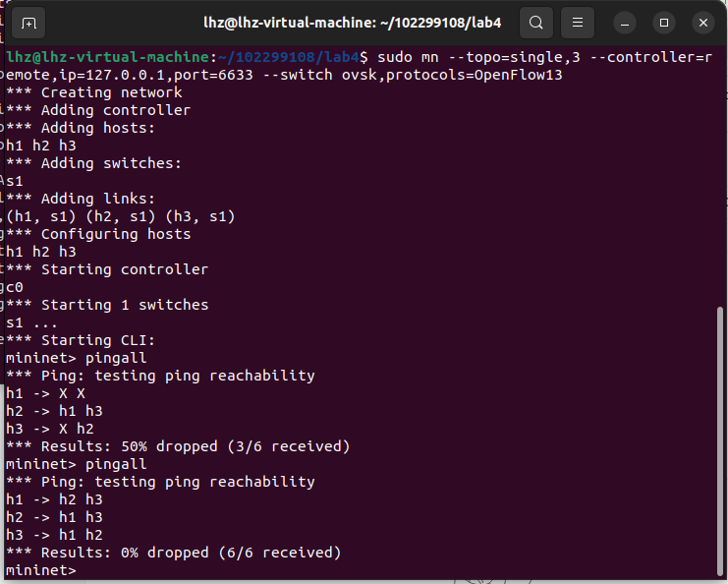This screenshot has height=584, width=728.
Task: Click the '*** Starting 1 switches' line
Action: point(107,305)
